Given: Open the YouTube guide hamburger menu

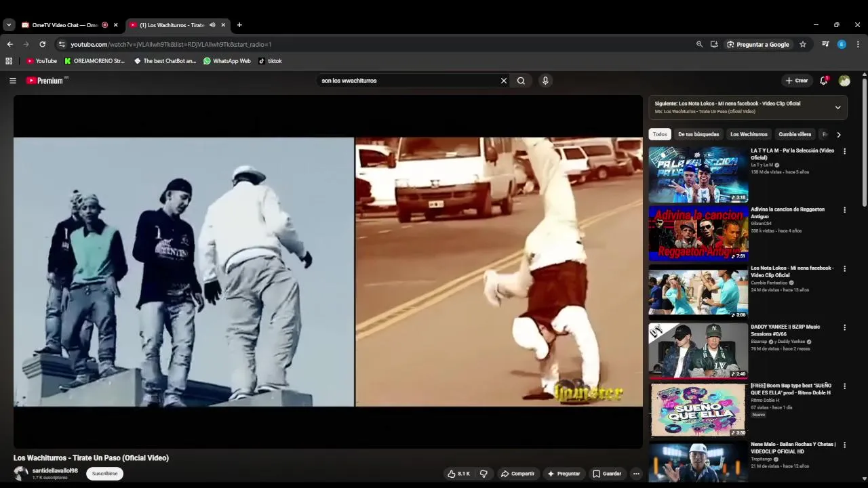Looking at the screenshot, I should (x=12, y=81).
